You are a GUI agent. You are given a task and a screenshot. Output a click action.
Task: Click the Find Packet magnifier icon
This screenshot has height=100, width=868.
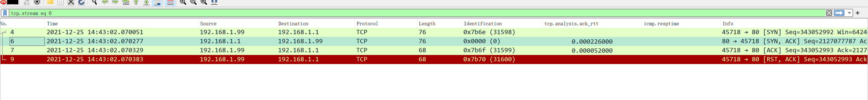[x=94, y=2]
